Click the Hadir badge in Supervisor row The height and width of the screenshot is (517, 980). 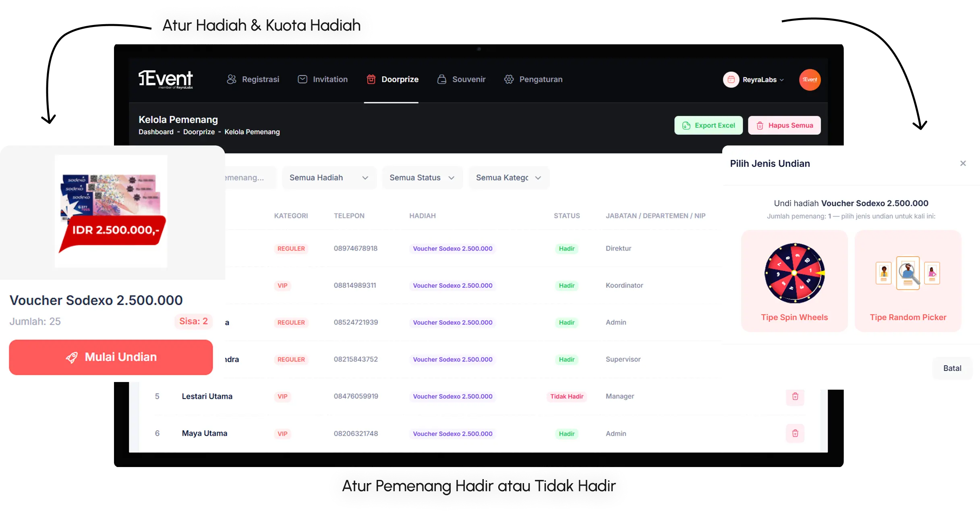[567, 359]
